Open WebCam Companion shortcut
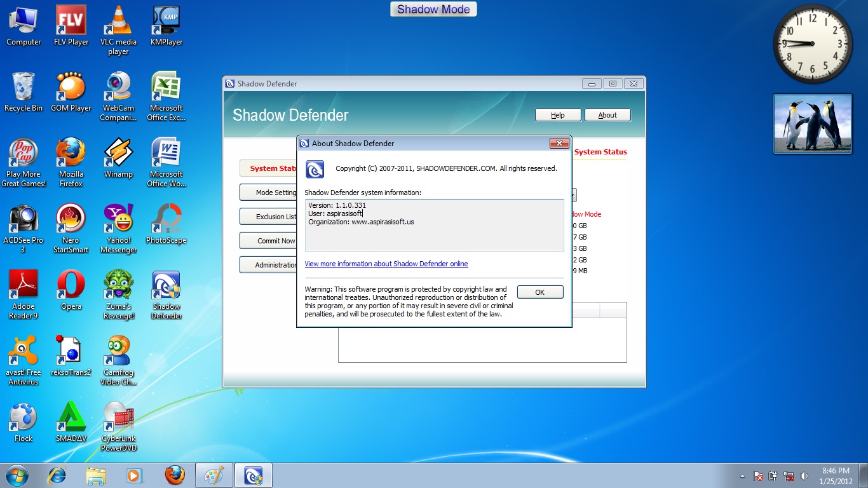The width and height of the screenshot is (868, 488). [118, 97]
